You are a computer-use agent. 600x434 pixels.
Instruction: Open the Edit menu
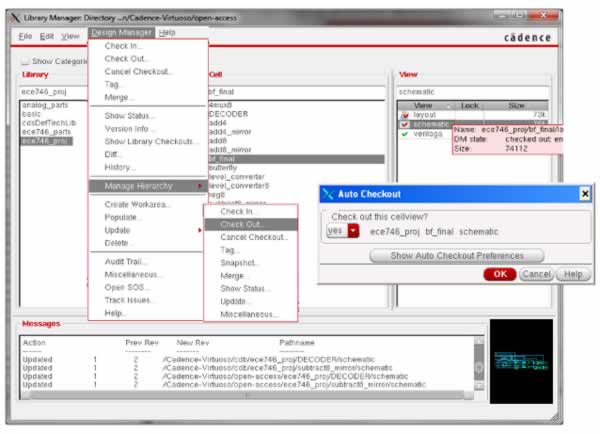point(47,36)
